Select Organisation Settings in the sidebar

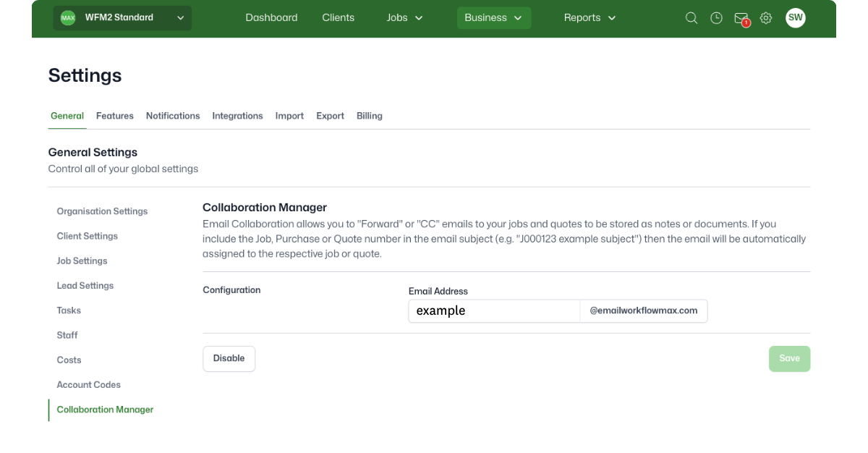pyautogui.click(x=102, y=211)
